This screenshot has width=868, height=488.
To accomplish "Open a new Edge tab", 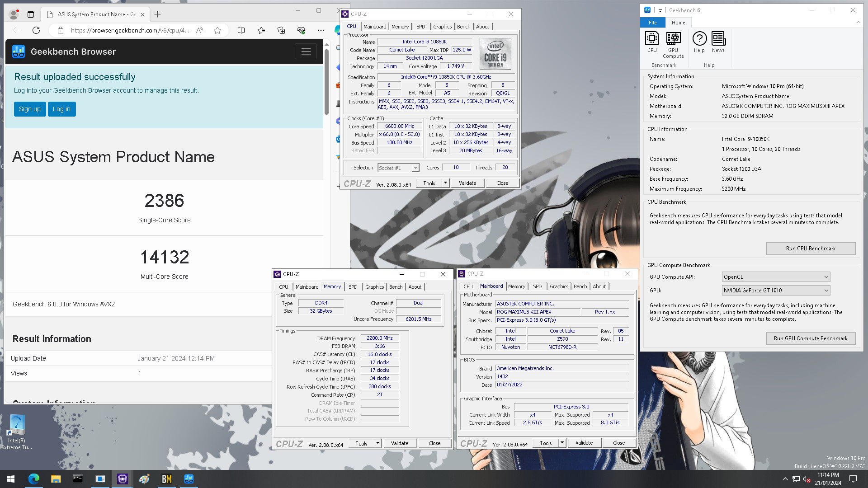I will tap(157, 14).
